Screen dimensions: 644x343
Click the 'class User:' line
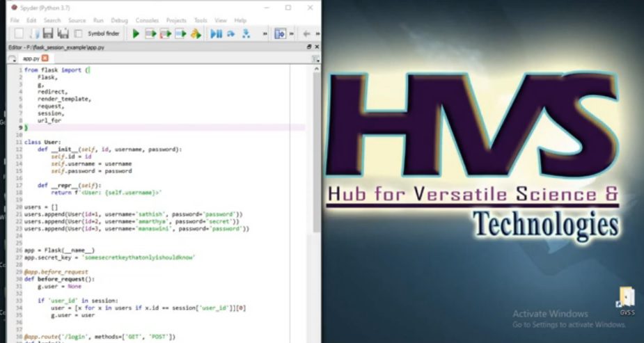tap(42, 143)
